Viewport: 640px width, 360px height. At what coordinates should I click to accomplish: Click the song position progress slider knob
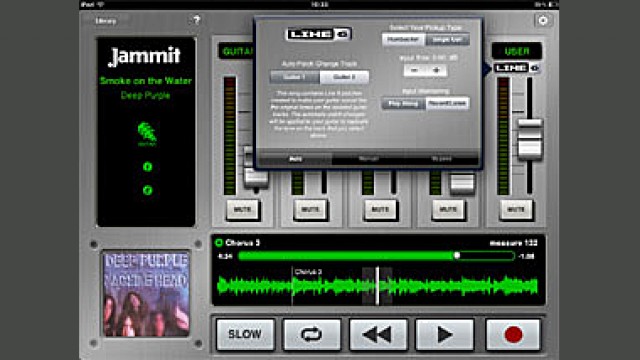click(x=457, y=256)
